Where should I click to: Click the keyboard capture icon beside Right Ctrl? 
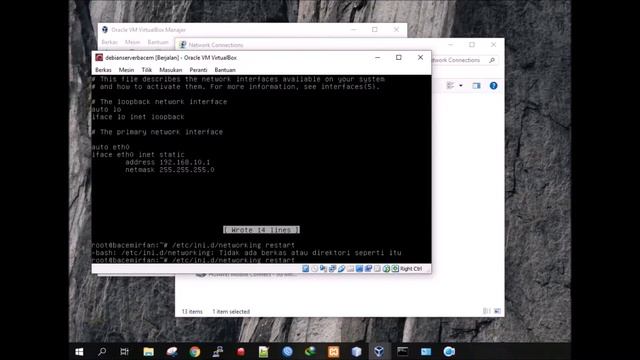[395, 269]
